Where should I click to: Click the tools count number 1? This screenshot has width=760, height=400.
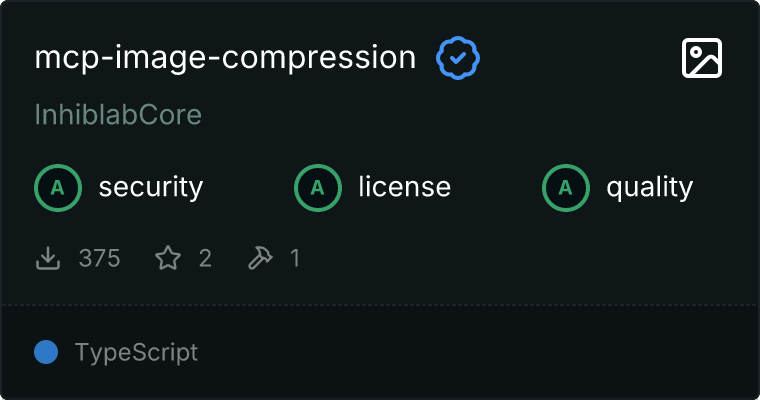coord(295,259)
